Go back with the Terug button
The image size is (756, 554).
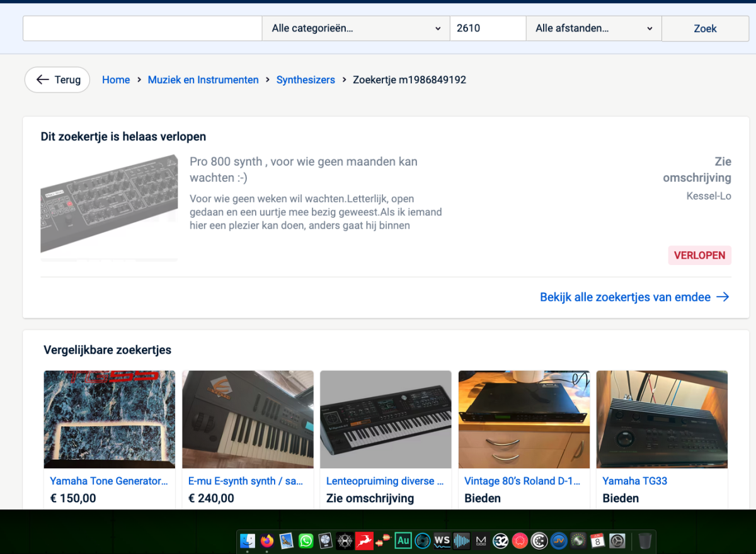coord(57,80)
